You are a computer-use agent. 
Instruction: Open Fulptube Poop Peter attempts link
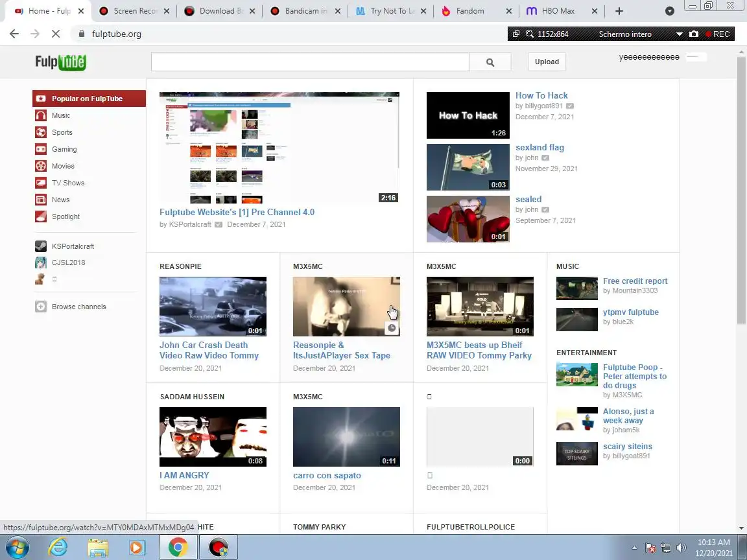(635, 376)
